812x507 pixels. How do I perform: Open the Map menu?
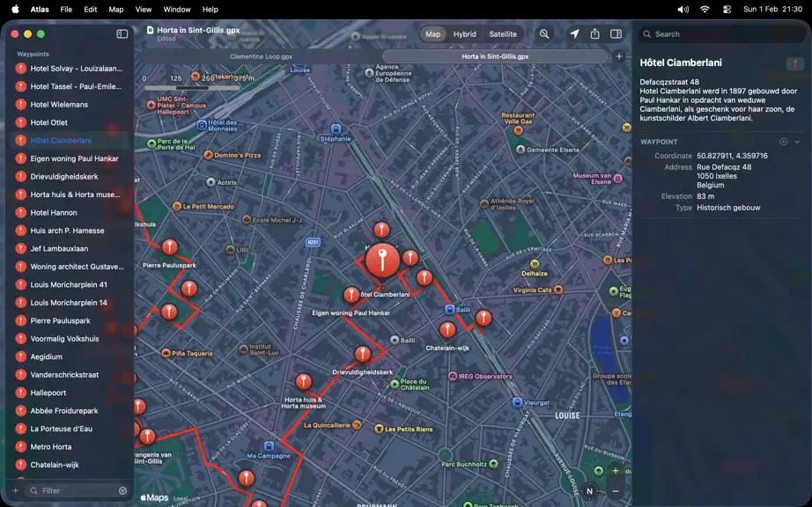click(x=116, y=10)
